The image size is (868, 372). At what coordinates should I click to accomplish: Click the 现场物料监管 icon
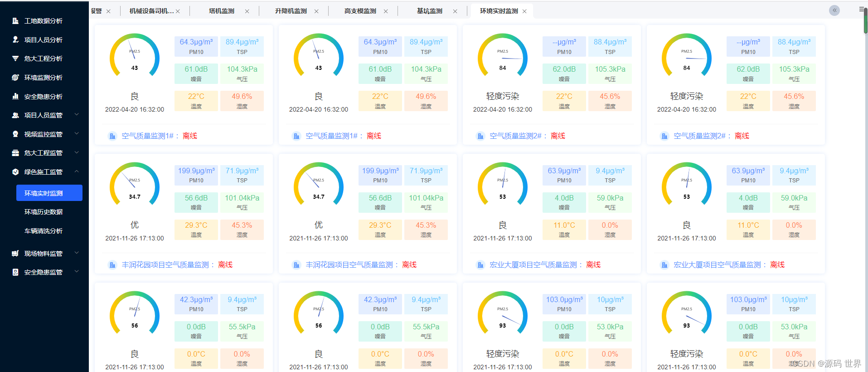15,254
